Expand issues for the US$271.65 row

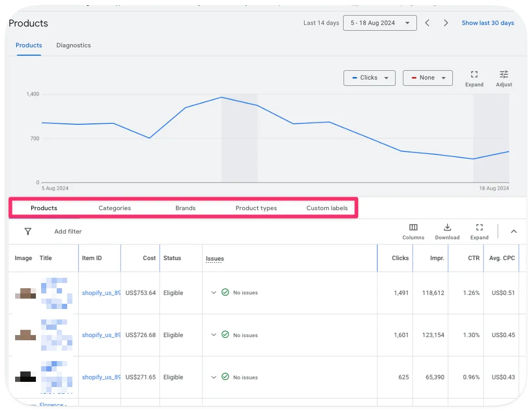(x=213, y=377)
